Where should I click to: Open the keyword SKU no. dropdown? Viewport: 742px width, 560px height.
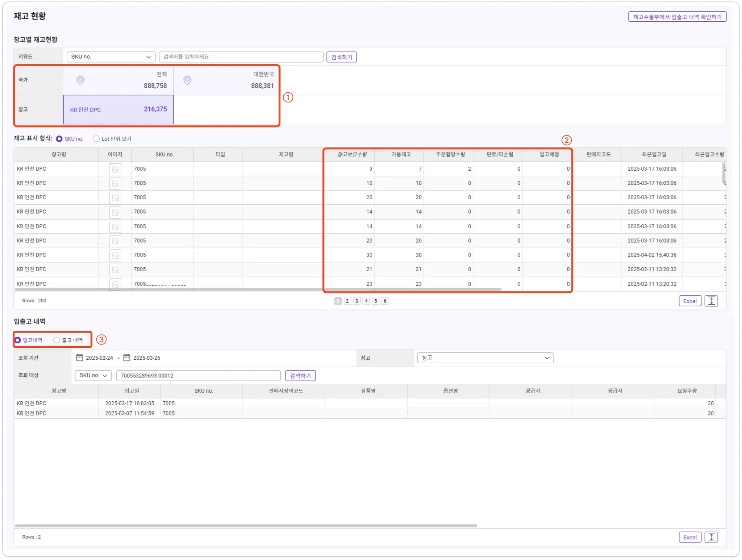pyautogui.click(x=111, y=57)
